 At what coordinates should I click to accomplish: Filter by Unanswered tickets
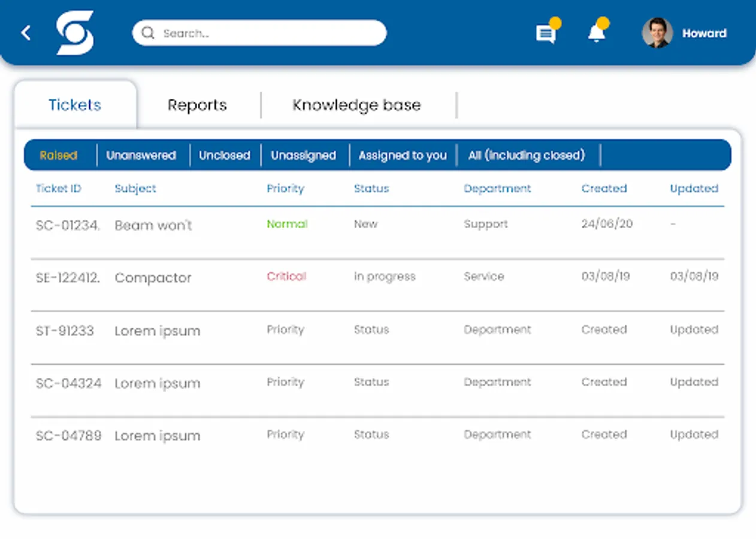(141, 156)
